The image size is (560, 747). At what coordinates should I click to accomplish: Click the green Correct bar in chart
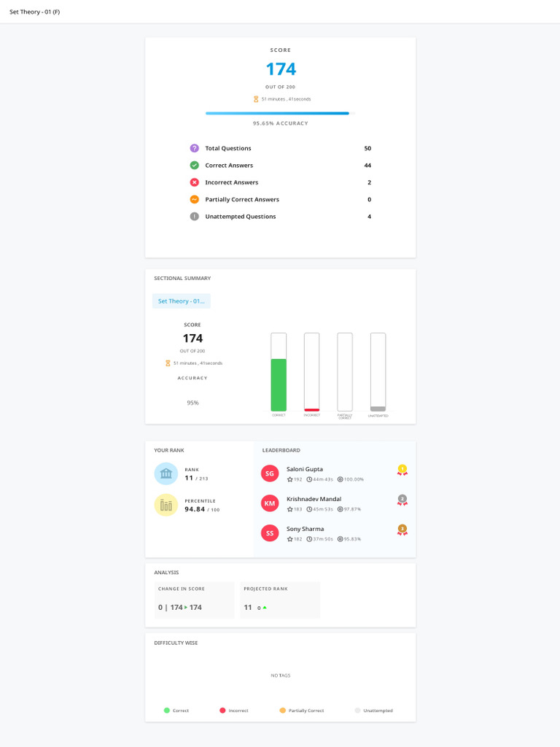(279, 385)
